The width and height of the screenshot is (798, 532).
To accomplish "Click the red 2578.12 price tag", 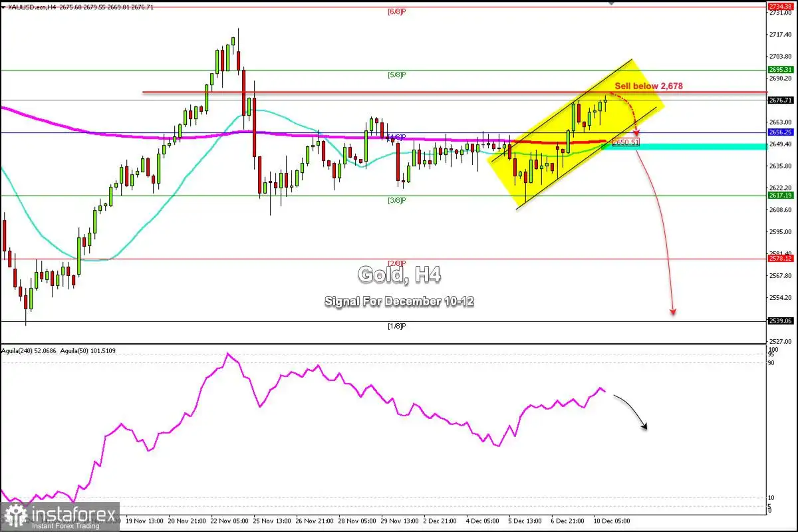I will (779, 258).
